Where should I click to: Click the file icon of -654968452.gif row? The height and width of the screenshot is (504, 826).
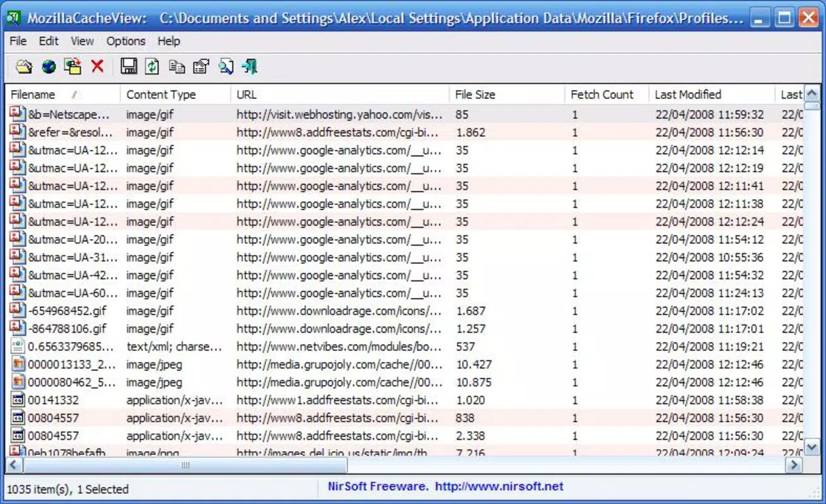[17, 311]
